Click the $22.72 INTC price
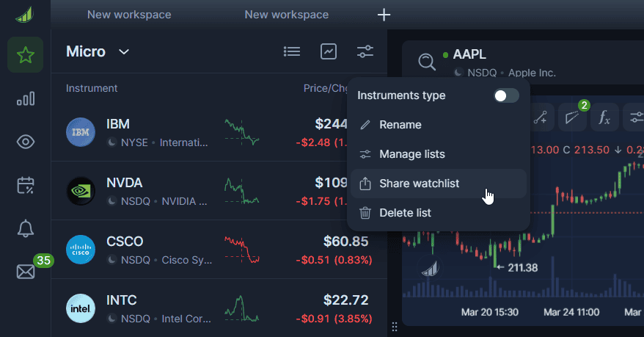Screen dimensions: 644x337 click(345, 300)
